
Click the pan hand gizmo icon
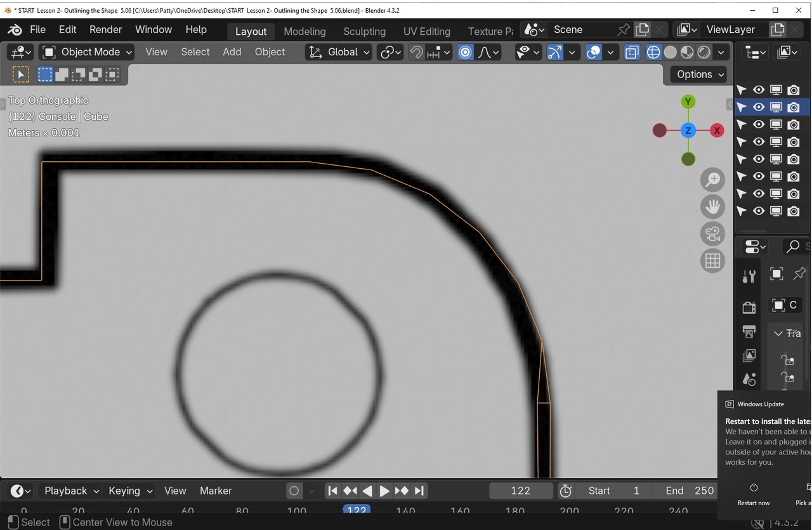pos(713,207)
